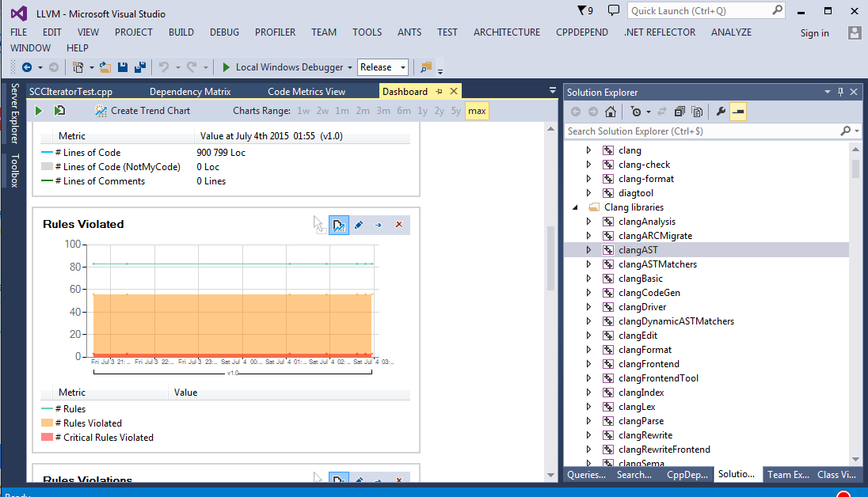Select the max charts range
Image resolution: width=868 pixels, height=497 pixels.
(x=477, y=111)
